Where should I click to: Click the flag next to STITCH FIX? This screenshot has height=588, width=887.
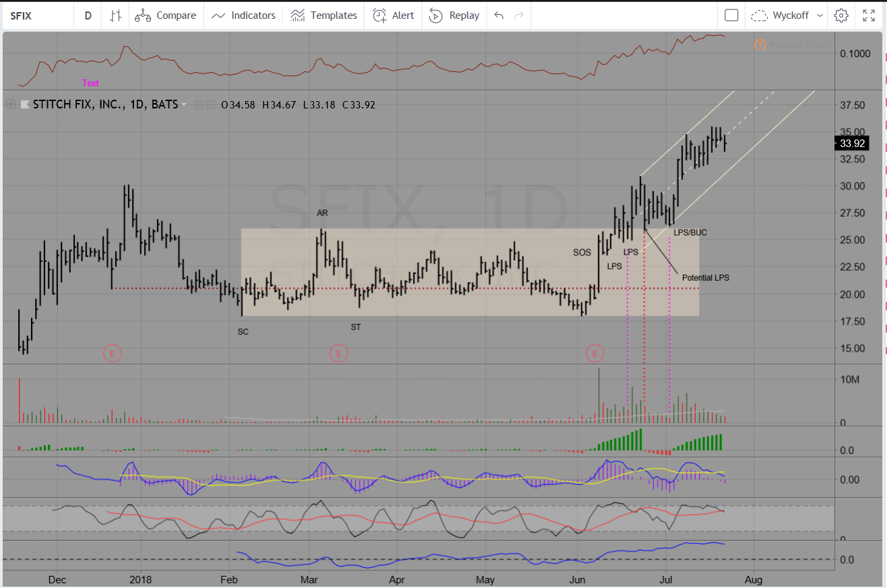(25, 104)
